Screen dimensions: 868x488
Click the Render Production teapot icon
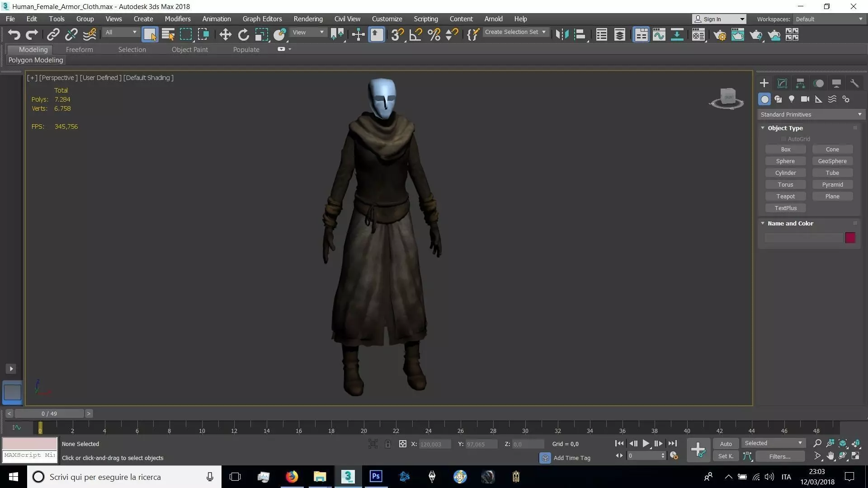755,35
